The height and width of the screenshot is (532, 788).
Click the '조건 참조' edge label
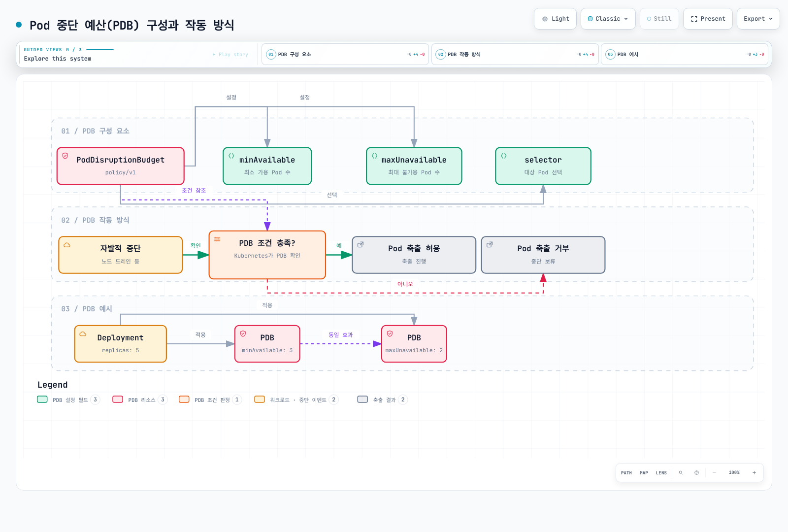(x=194, y=191)
